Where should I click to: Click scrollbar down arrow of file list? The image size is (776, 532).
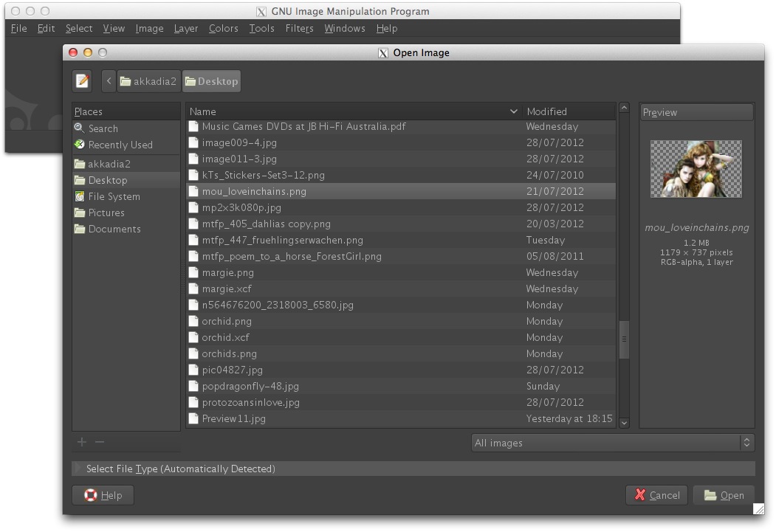point(624,423)
